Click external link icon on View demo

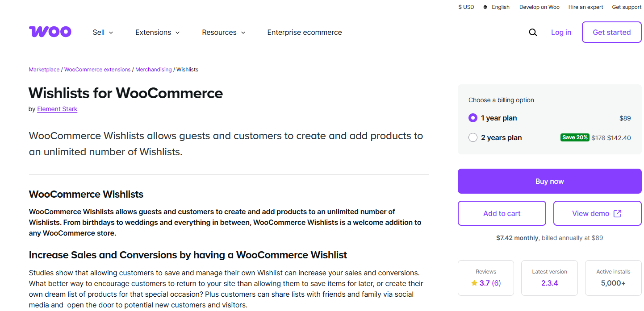pos(617,213)
